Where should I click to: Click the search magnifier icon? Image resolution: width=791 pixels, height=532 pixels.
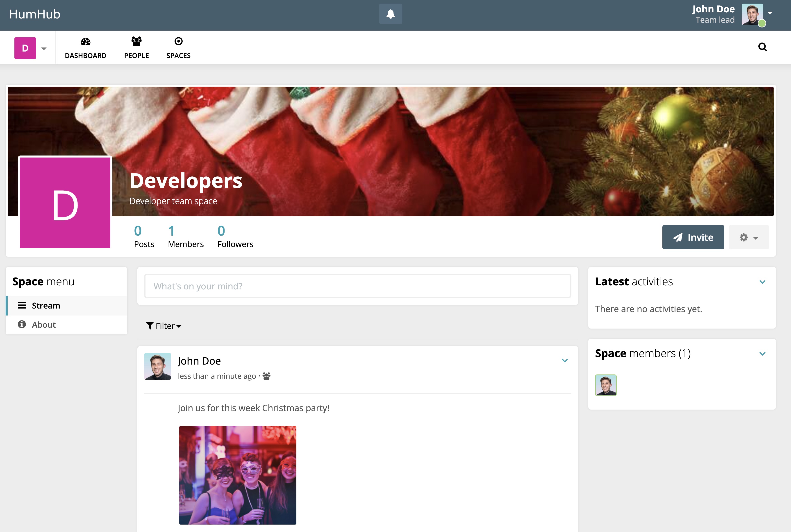(762, 47)
